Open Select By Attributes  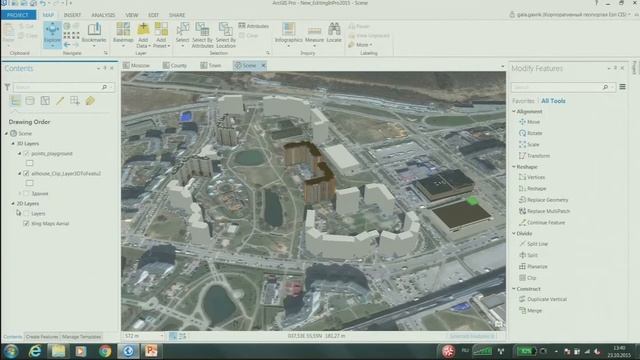click(202, 35)
